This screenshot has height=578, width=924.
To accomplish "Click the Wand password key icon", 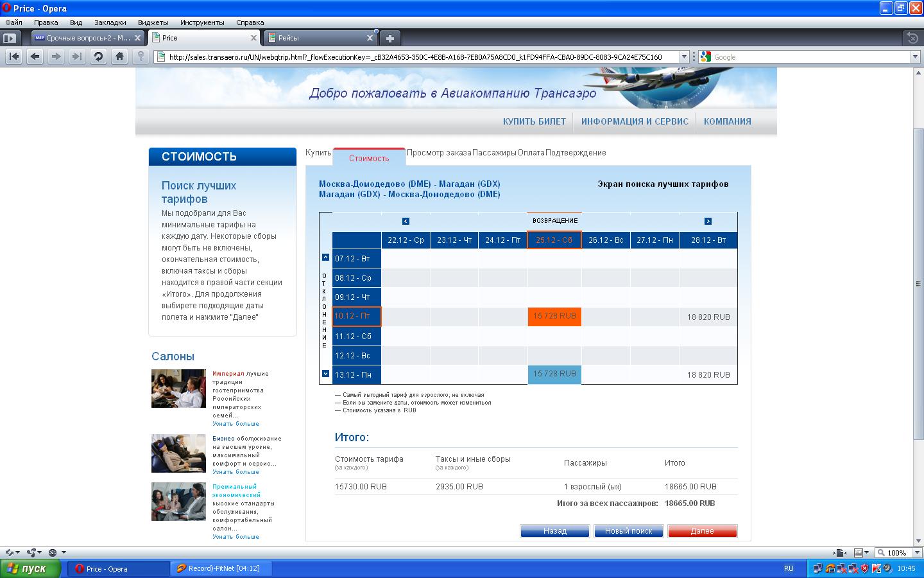I will pyautogui.click(x=141, y=57).
